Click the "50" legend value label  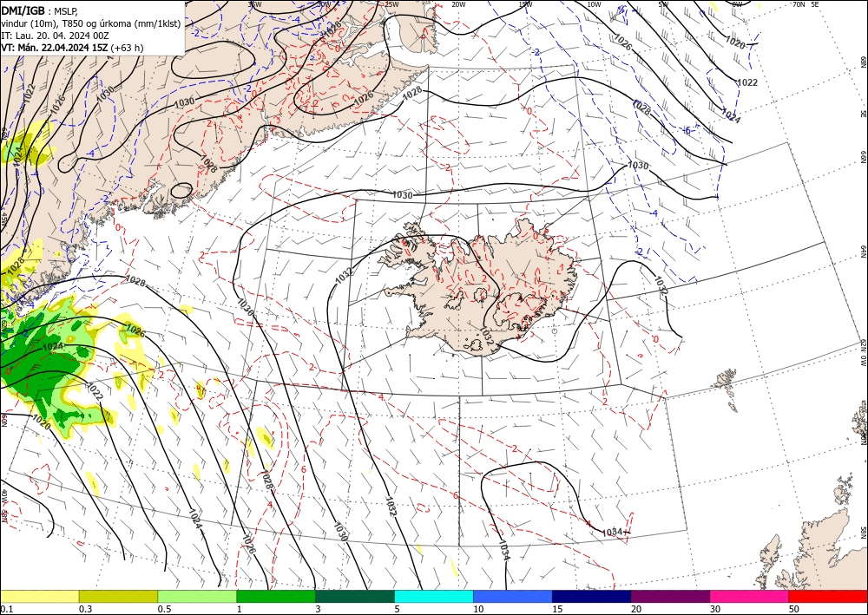794,609
